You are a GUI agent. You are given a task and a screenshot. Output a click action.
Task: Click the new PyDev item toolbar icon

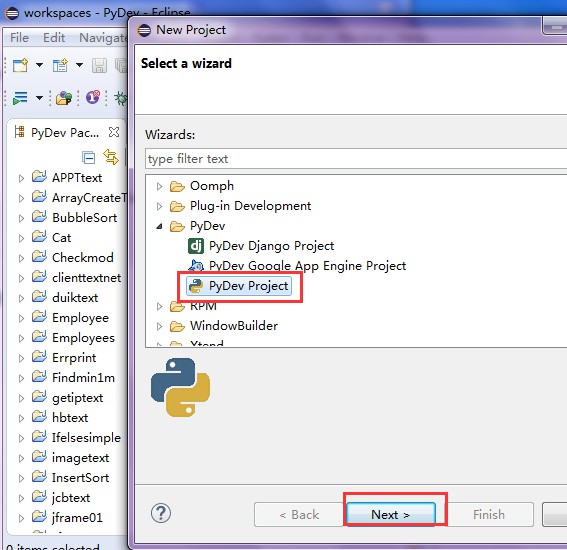point(60,65)
